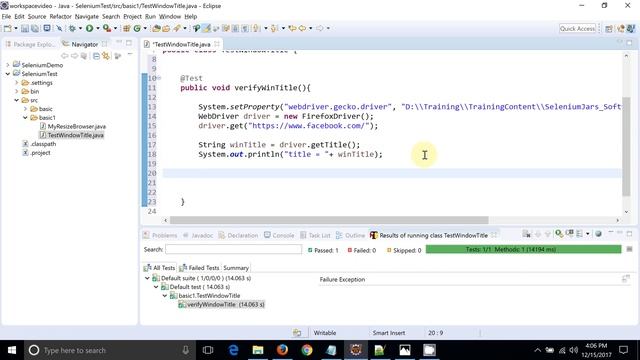The width and height of the screenshot is (640, 360).
Task: Collapse the Default suite node
Action: click(147, 278)
